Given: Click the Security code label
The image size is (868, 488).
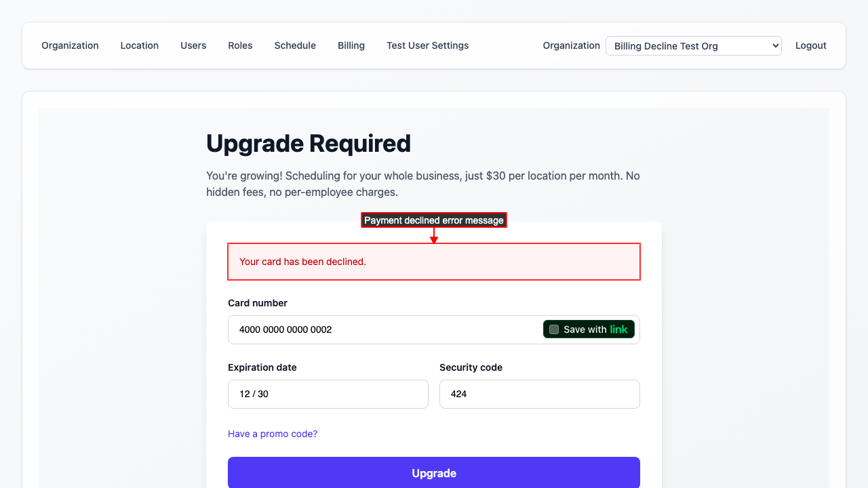Looking at the screenshot, I should 471,367.
